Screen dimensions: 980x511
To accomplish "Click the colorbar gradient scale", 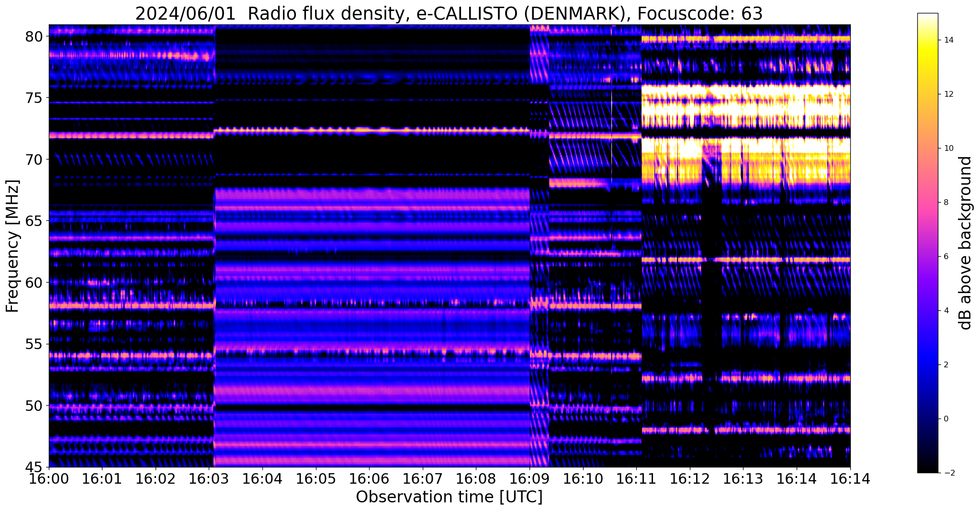I will (x=927, y=243).
